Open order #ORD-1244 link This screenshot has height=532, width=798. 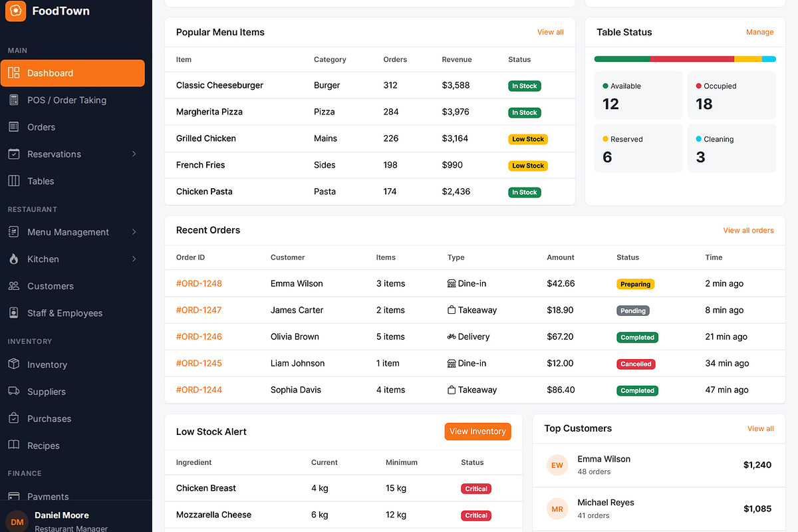[199, 390]
